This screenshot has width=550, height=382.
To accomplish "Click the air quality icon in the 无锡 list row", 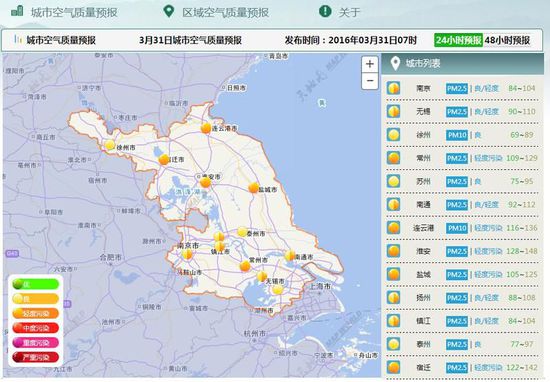I will pos(394,112).
